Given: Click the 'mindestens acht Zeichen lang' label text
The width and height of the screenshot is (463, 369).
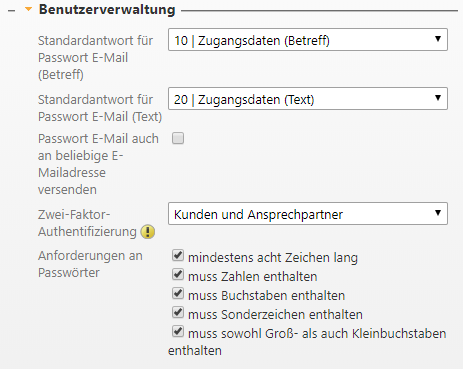Looking at the screenshot, I should 273,258.
